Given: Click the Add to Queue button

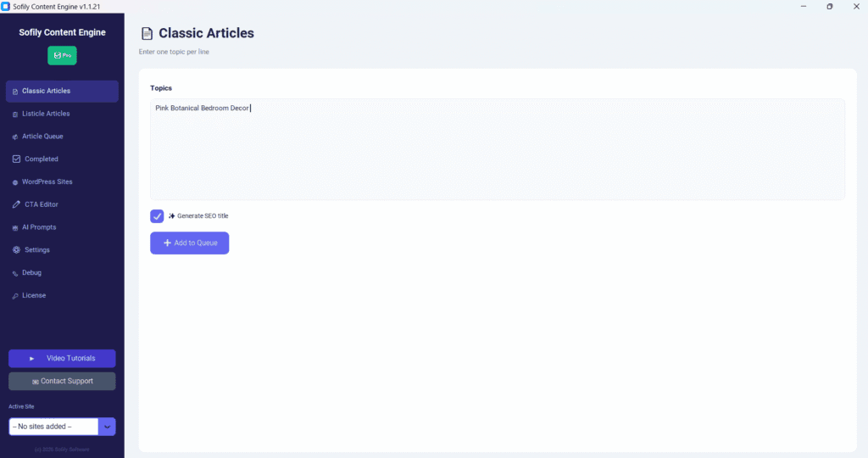Looking at the screenshot, I should coord(189,243).
